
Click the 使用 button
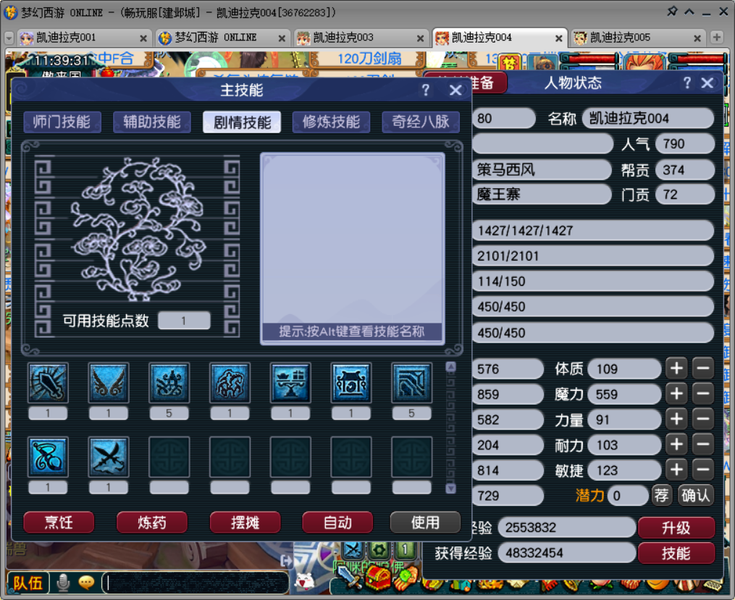click(x=425, y=522)
